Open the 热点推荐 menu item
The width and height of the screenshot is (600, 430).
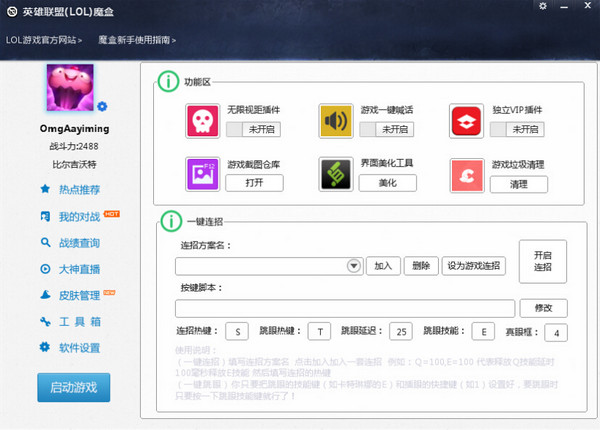tap(79, 189)
